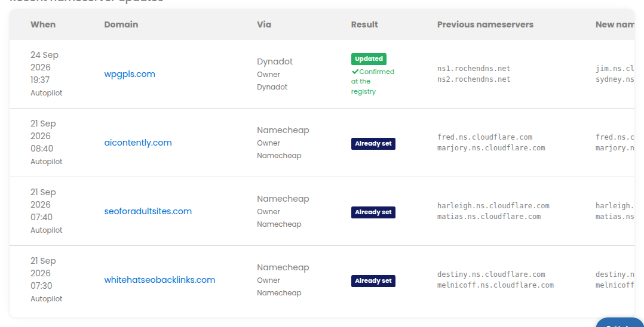Click the Dynadot registrar name in bold
The width and height of the screenshot is (644, 327).
[x=275, y=61]
